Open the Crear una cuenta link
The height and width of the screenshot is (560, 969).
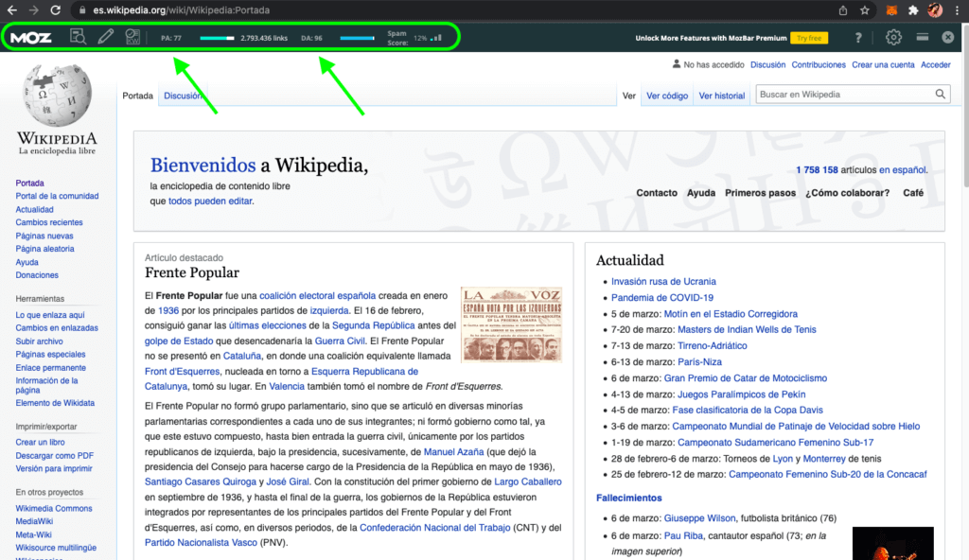tap(882, 65)
